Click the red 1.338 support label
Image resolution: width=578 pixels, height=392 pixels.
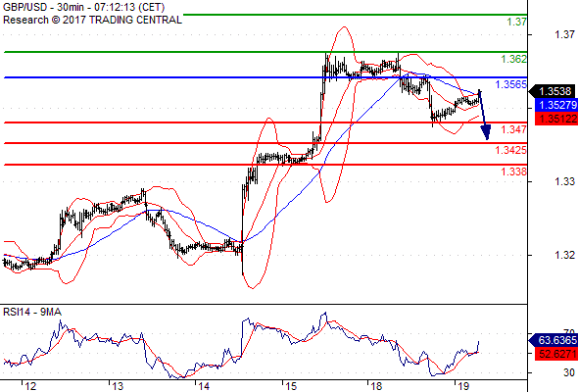tap(514, 171)
